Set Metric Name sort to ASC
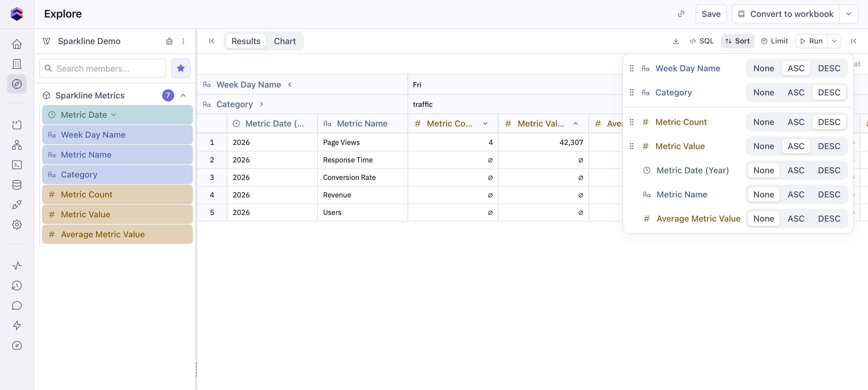 [796, 195]
